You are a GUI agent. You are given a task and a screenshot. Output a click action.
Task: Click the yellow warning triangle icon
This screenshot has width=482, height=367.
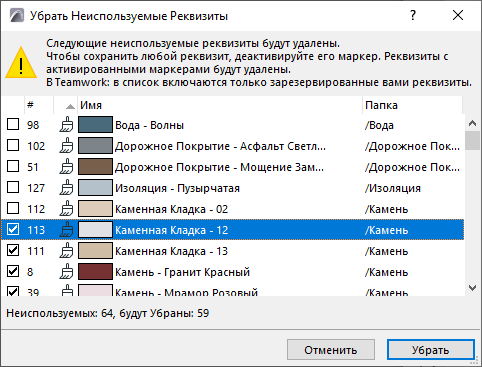click(21, 63)
